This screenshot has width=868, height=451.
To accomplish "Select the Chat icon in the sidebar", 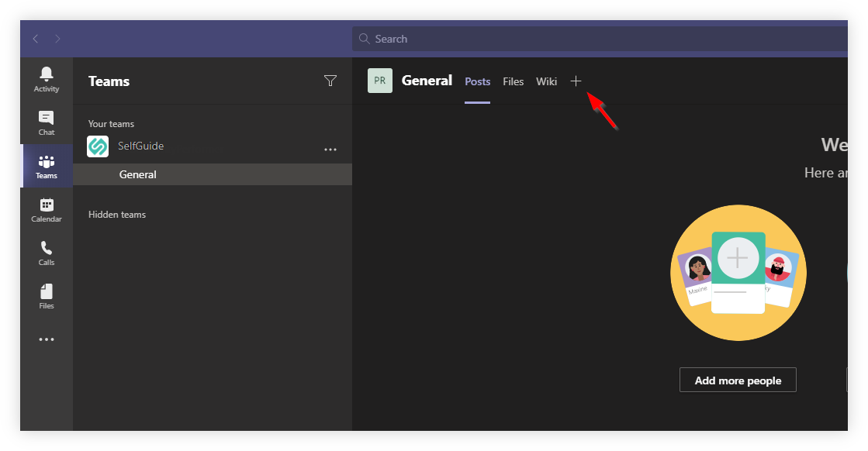I will [x=46, y=121].
